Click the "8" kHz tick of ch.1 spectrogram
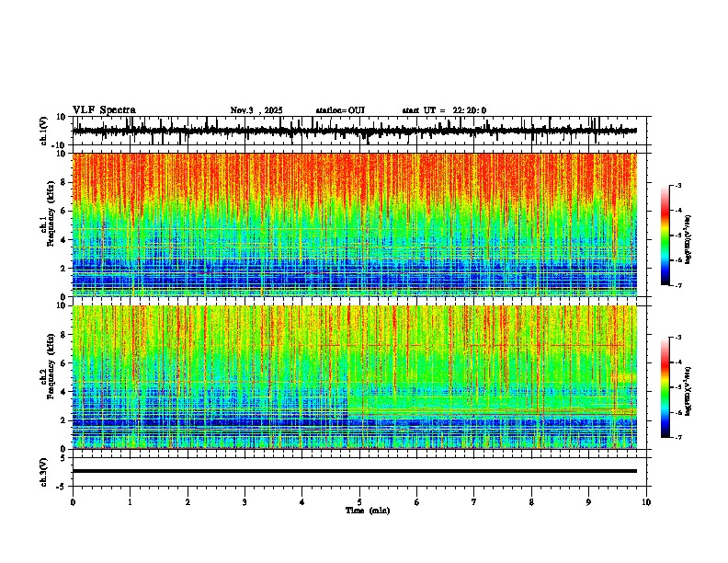The height and width of the screenshot is (563, 728). [x=63, y=182]
